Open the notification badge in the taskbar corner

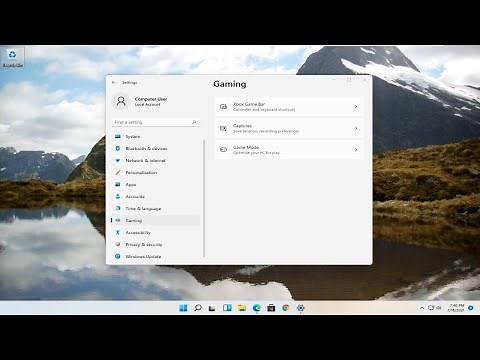point(471,308)
